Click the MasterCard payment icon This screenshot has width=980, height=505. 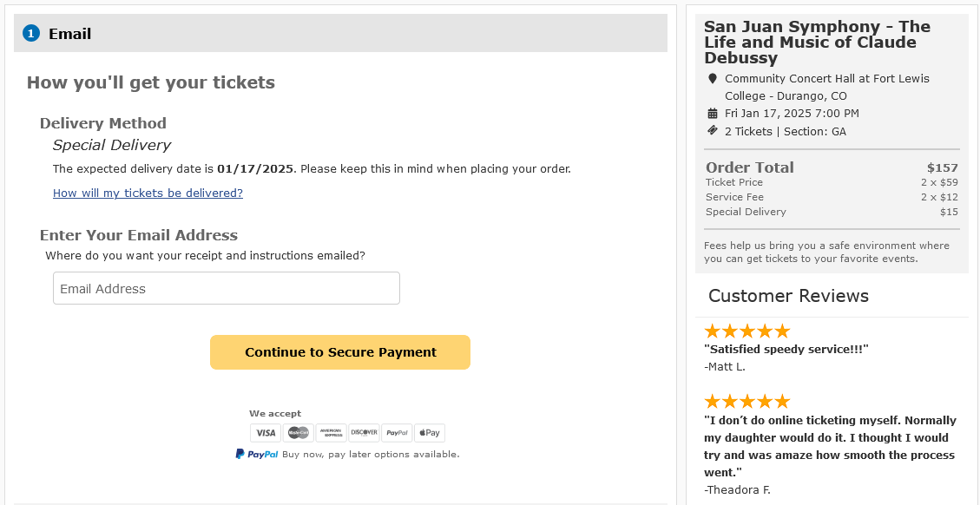pos(299,433)
